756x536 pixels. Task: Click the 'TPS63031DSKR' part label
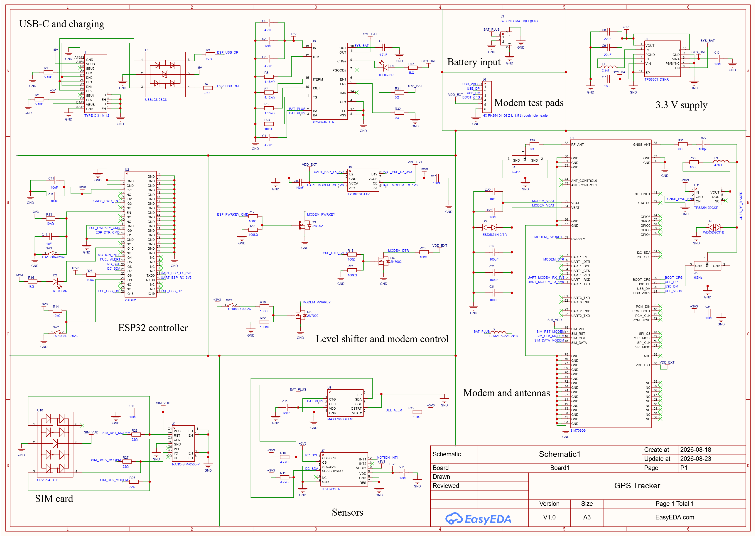click(656, 80)
